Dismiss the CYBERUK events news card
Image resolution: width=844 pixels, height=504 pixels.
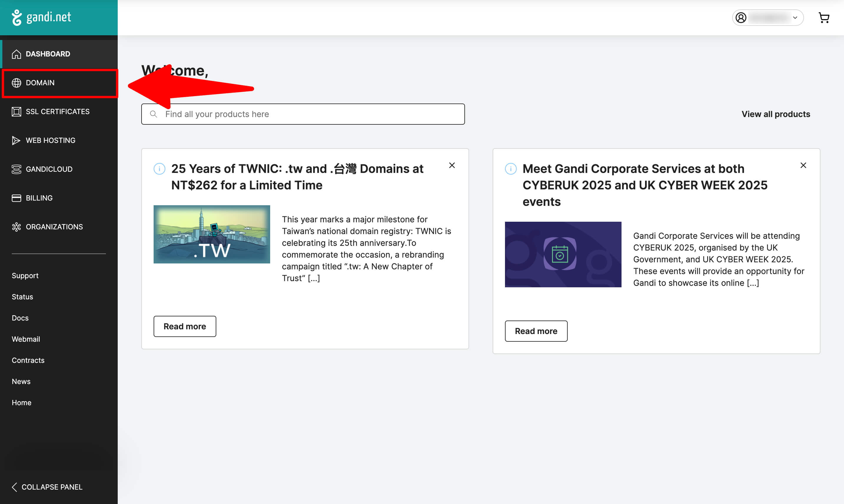pyautogui.click(x=803, y=165)
